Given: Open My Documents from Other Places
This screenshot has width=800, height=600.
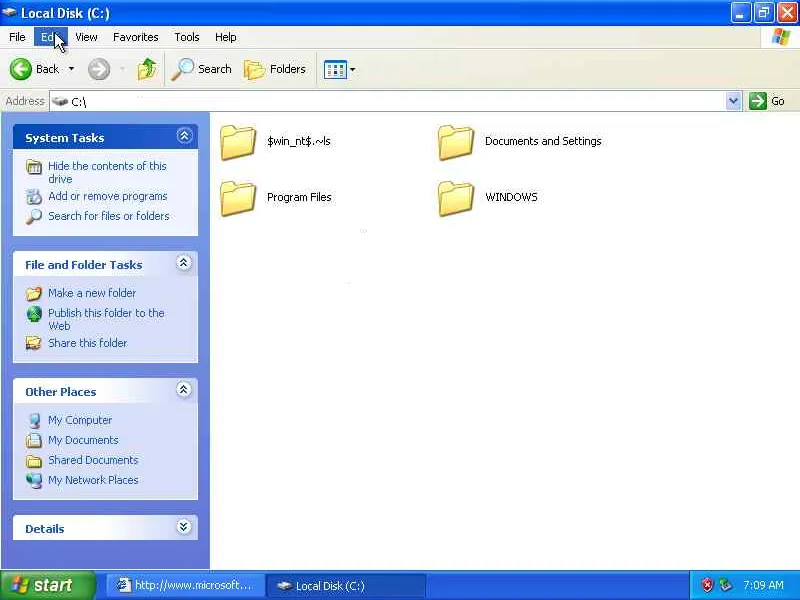Looking at the screenshot, I should click(83, 440).
